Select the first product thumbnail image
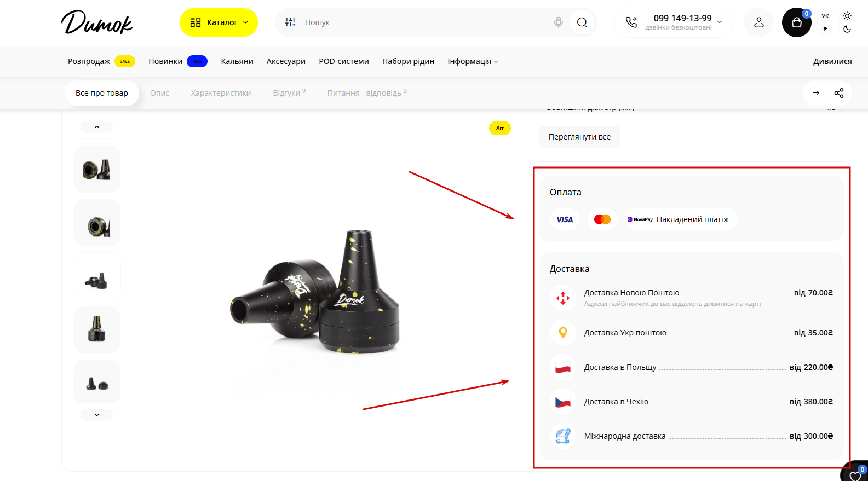Image resolution: width=868 pixels, height=481 pixels. (x=97, y=169)
